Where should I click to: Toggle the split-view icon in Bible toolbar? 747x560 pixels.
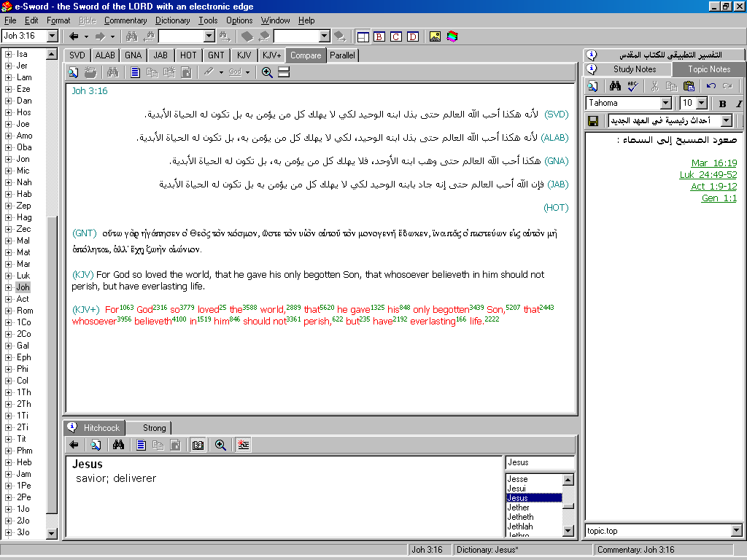coord(284,72)
